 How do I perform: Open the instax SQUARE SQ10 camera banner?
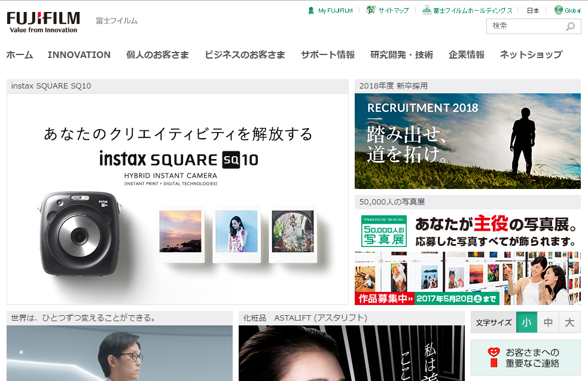pyautogui.click(x=178, y=199)
